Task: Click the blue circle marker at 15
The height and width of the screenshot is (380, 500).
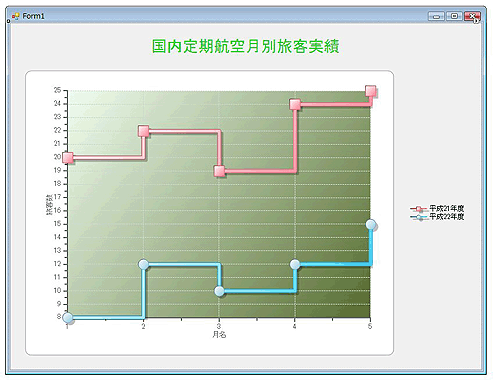Action: click(x=370, y=224)
